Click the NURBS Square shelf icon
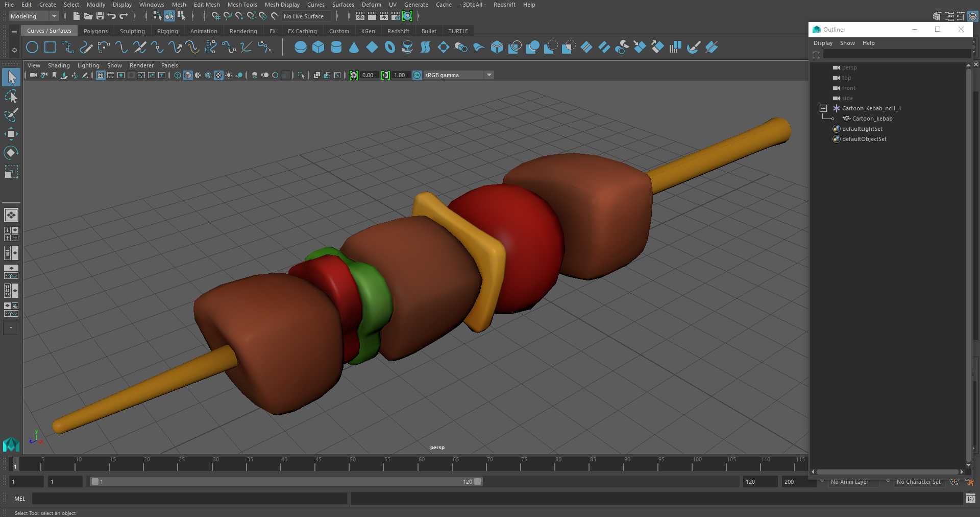980x517 pixels. [50, 48]
